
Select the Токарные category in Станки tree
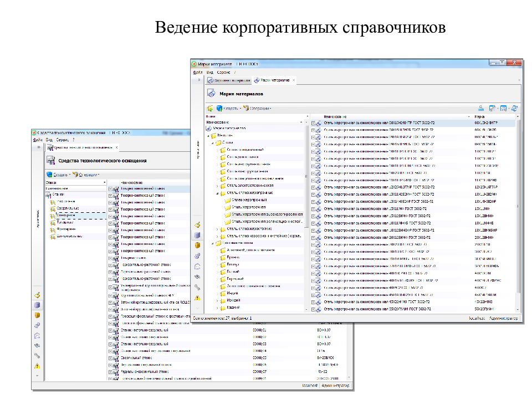tap(65, 222)
